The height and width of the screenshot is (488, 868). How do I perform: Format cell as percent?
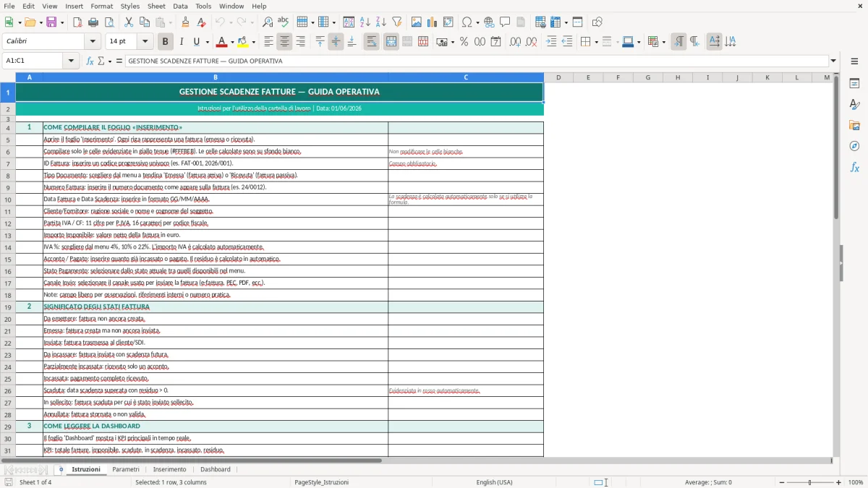(464, 42)
